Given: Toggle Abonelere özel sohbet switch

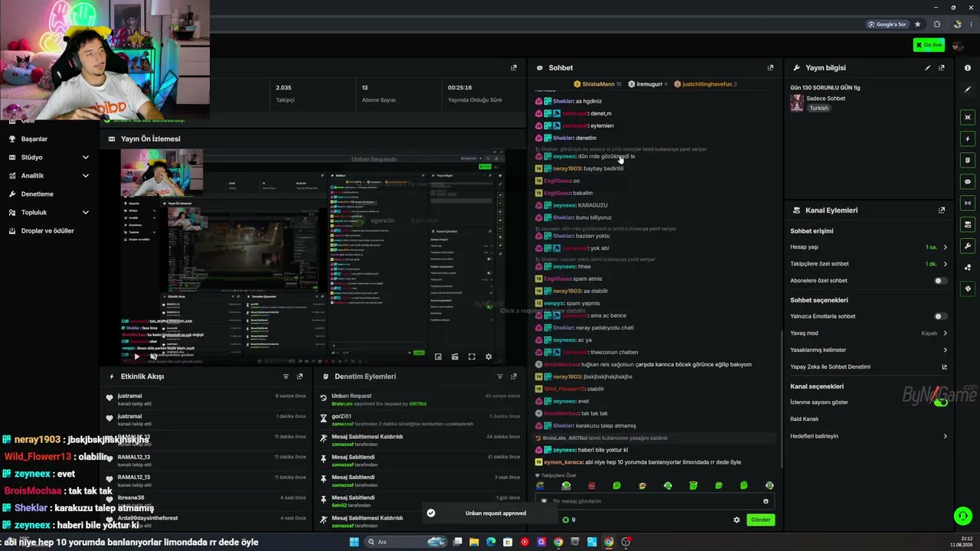Looking at the screenshot, I should click(940, 281).
